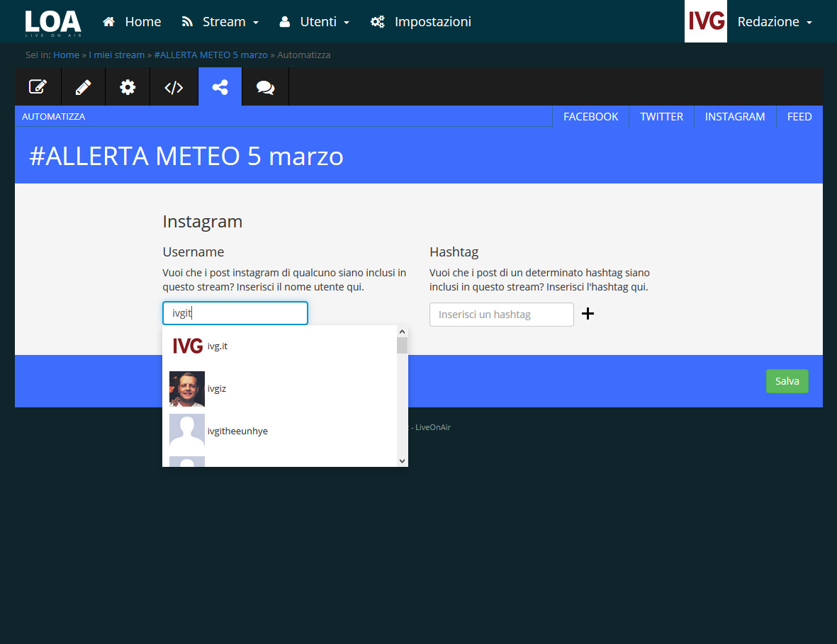The height and width of the screenshot is (644, 837).
Task: Focus the username input containing ivgit
Action: [235, 313]
